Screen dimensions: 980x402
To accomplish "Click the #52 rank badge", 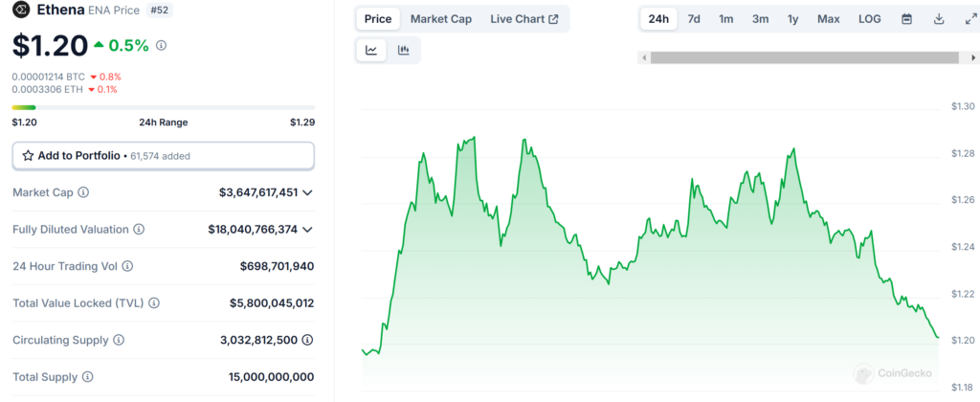I will point(160,10).
